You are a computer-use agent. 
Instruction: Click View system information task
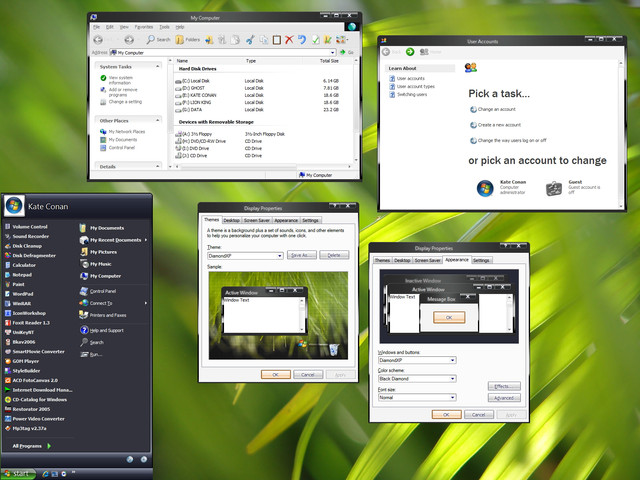click(x=116, y=80)
